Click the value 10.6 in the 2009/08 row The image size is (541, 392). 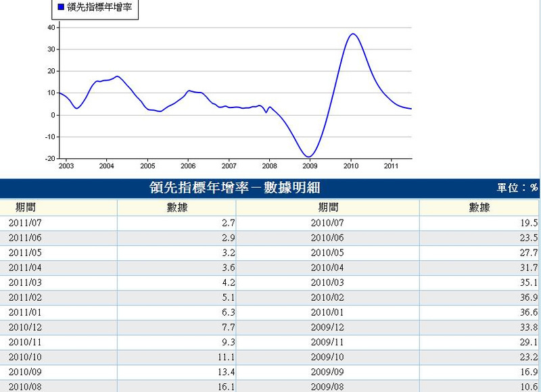point(529,387)
